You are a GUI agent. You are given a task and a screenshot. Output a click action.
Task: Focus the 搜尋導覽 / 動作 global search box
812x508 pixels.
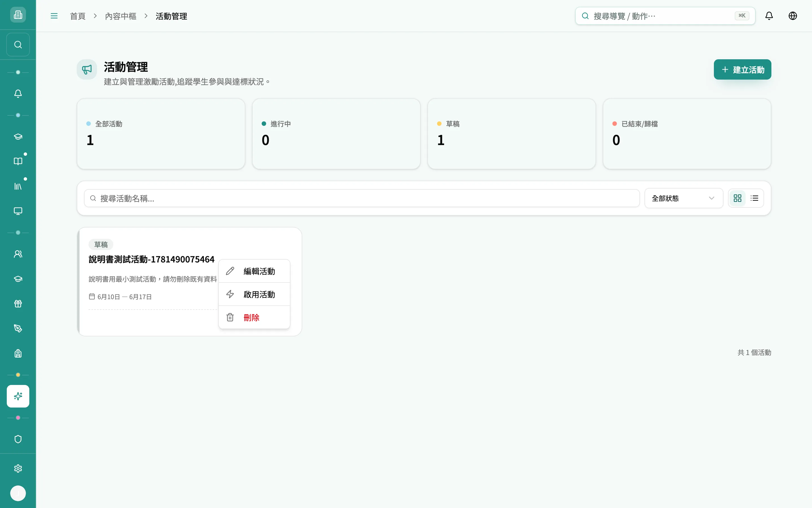(665, 16)
